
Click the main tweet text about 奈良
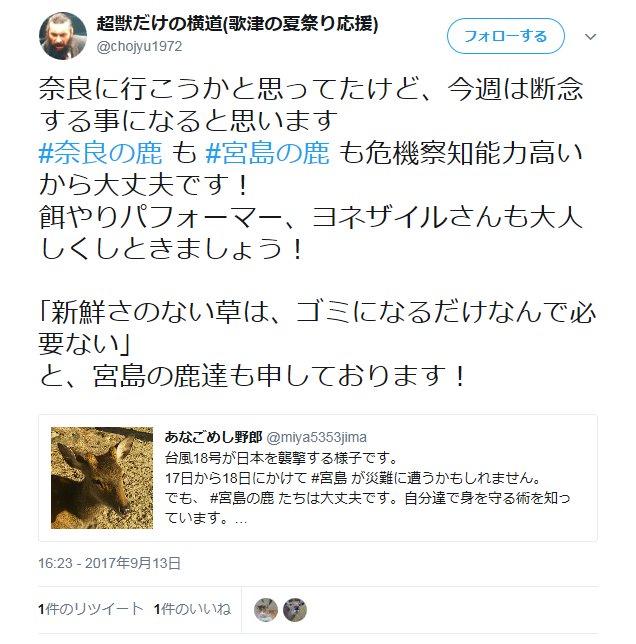pyautogui.click(x=317, y=232)
